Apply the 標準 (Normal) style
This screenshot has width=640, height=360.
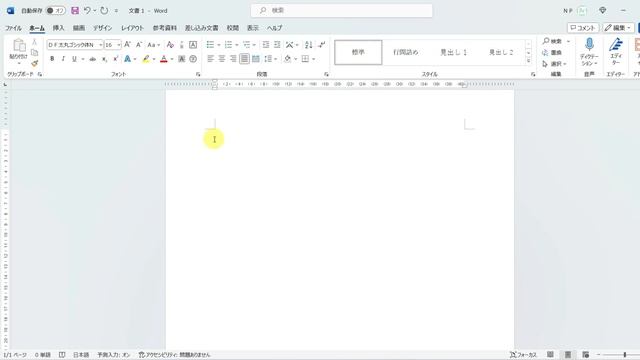(x=358, y=52)
